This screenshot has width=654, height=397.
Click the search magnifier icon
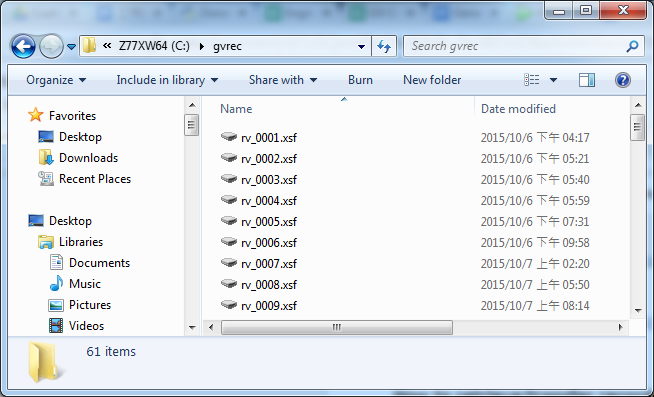(x=632, y=46)
